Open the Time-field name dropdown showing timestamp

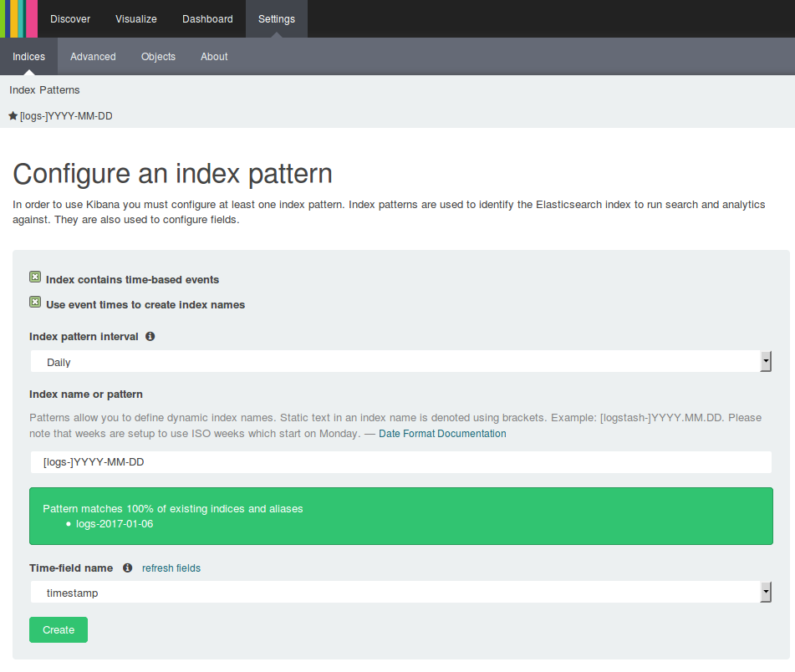(401, 593)
